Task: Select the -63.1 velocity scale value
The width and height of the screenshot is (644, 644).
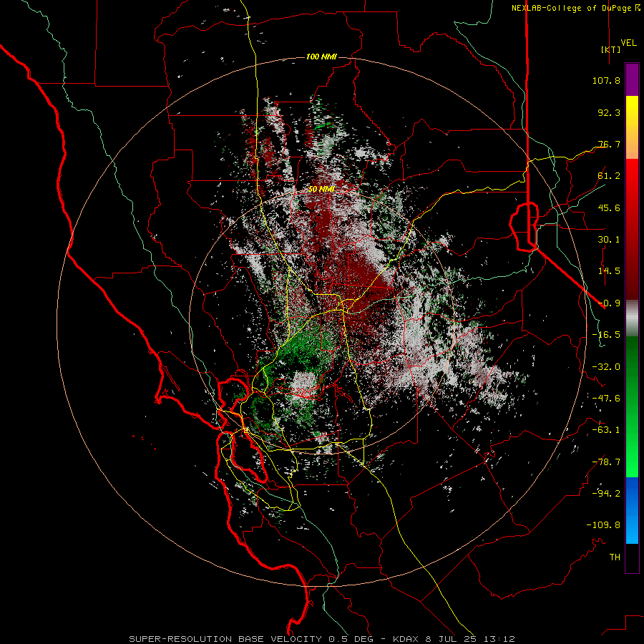Action: pyautogui.click(x=606, y=430)
